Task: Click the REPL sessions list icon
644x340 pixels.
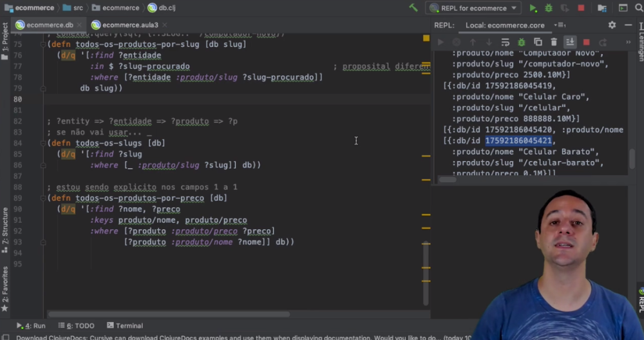Action: pos(560,25)
